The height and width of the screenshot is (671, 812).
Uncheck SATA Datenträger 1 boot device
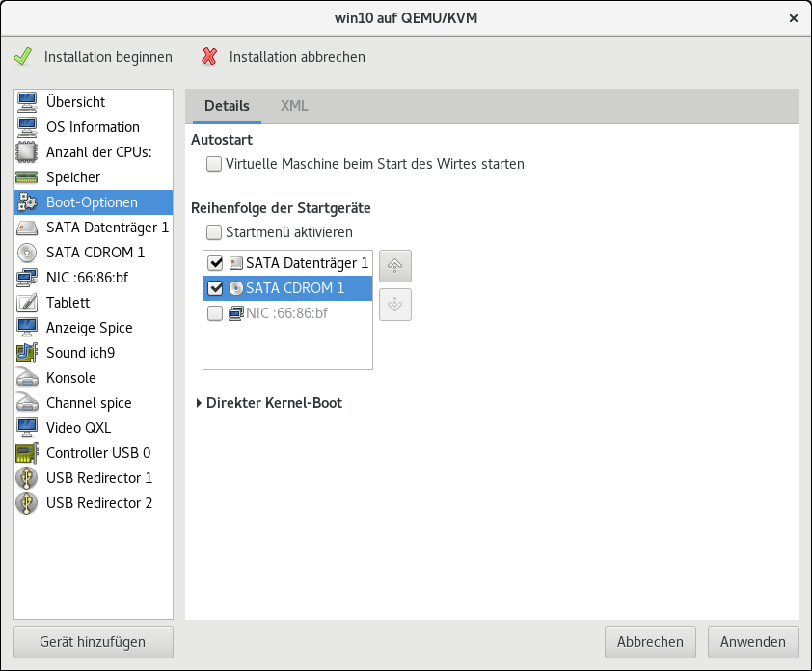click(x=215, y=263)
